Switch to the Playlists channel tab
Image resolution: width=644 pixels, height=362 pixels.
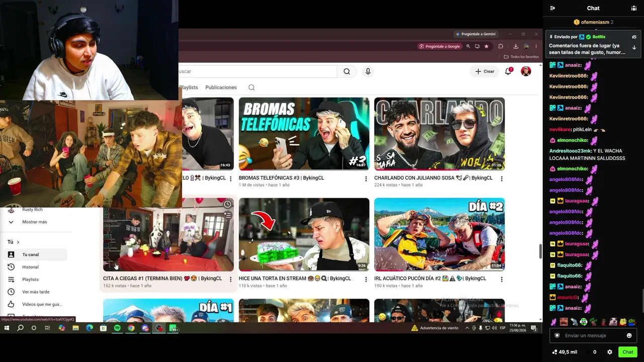click(189, 87)
